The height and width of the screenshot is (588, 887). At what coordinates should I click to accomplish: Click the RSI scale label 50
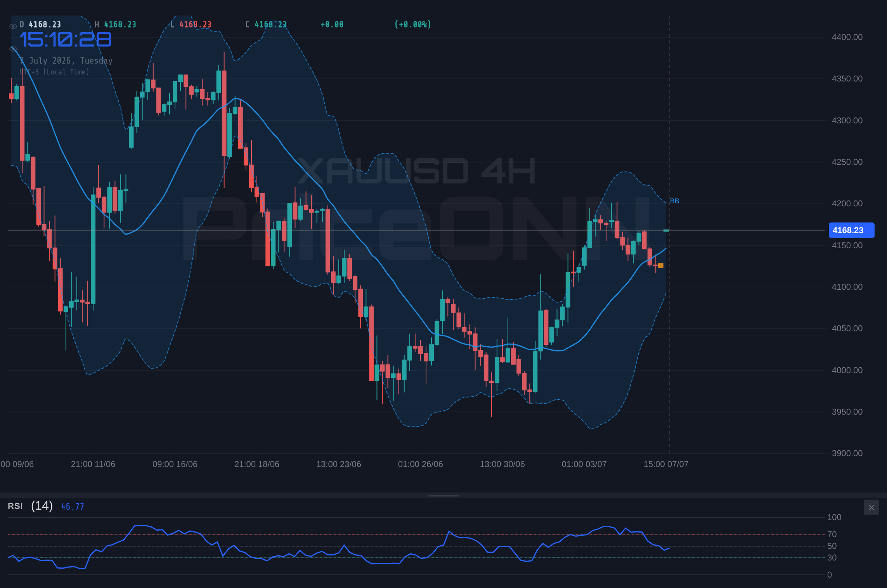tap(832, 546)
